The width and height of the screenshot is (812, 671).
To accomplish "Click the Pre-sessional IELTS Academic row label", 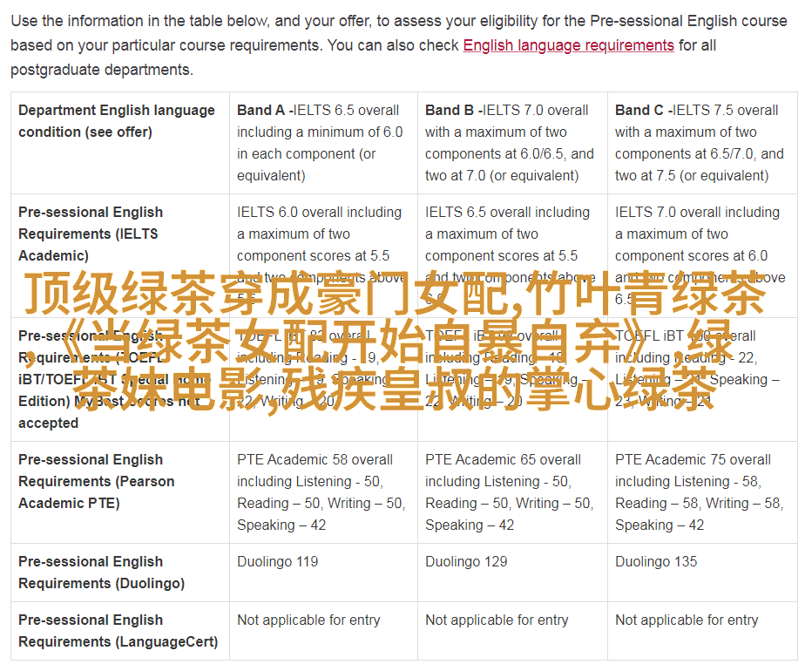I will click(x=91, y=234).
